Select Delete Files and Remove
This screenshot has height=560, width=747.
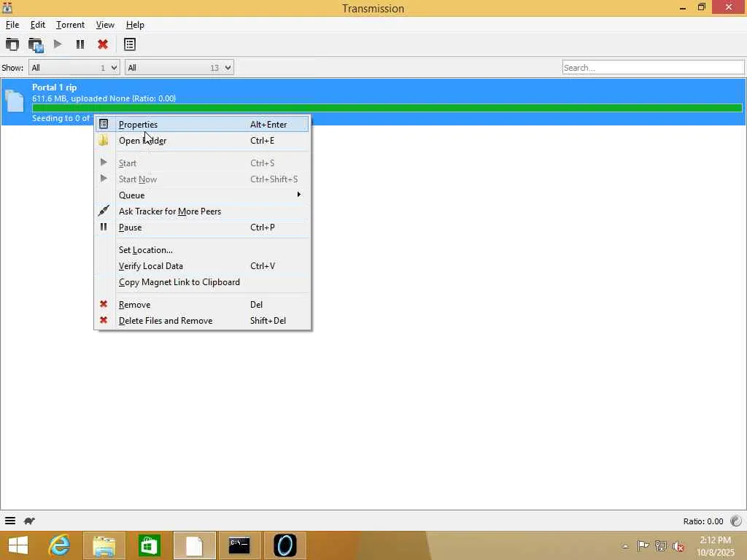pyautogui.click(x=203, y=321)
